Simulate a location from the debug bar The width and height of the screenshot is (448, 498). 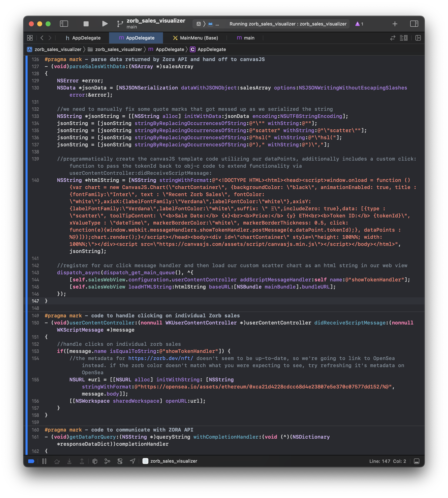(133, 461)
